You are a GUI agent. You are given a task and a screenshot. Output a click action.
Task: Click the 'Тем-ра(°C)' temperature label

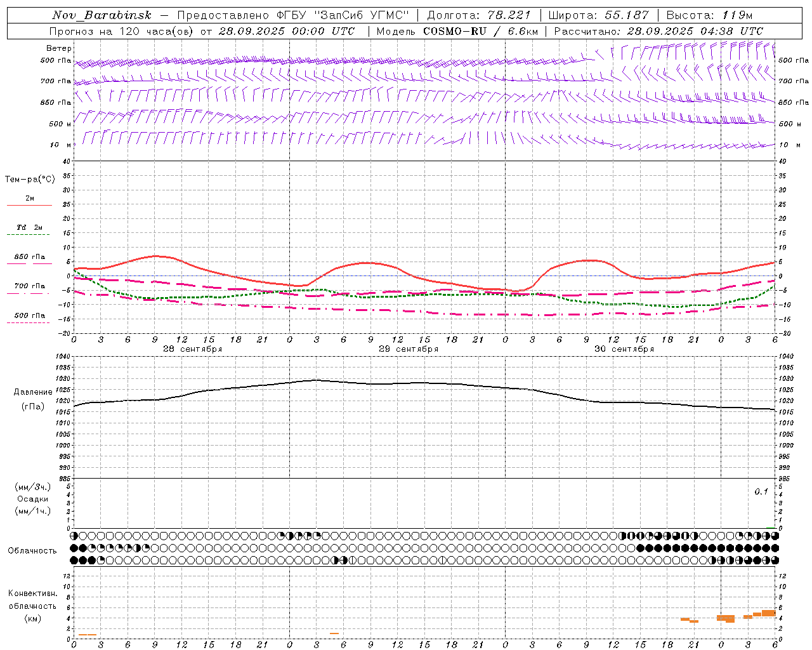(x=30, y=180)
